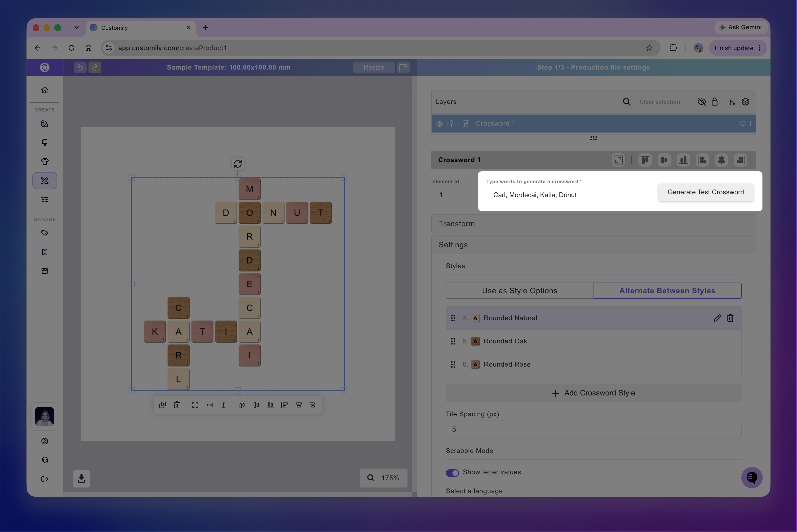This screenshot has width=797, height=532.
Task: Switch to the Customily browser tab
Action: tap(141, 27)
